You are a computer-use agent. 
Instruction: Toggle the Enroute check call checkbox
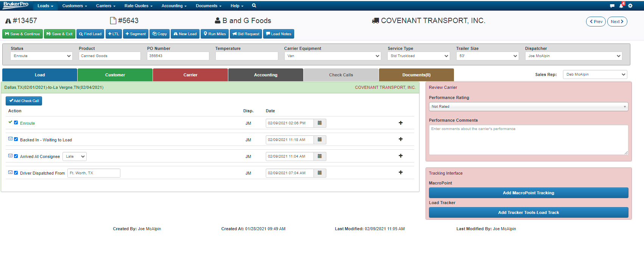click(16, 122)
